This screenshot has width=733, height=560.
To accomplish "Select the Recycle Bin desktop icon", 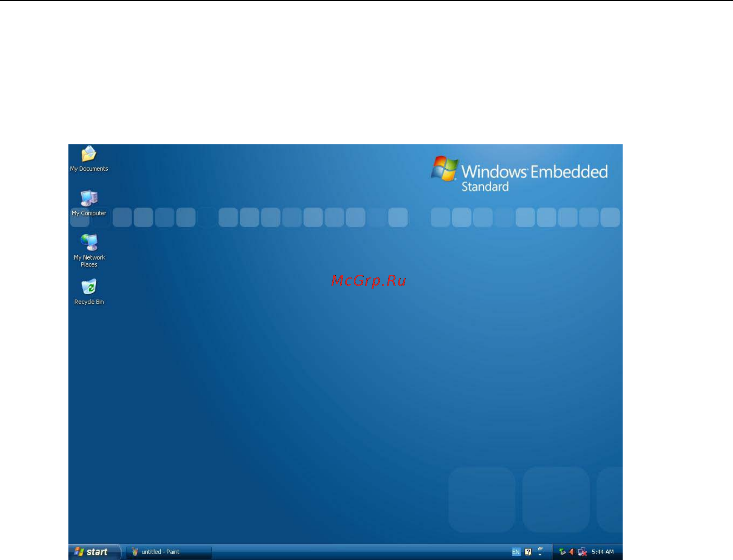I will click(89, 292).
